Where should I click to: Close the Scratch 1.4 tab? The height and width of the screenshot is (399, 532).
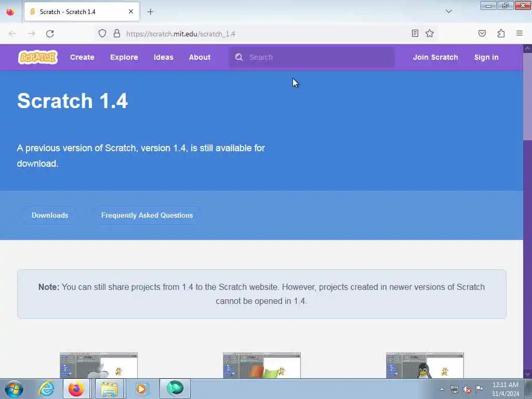click(130, 11)
